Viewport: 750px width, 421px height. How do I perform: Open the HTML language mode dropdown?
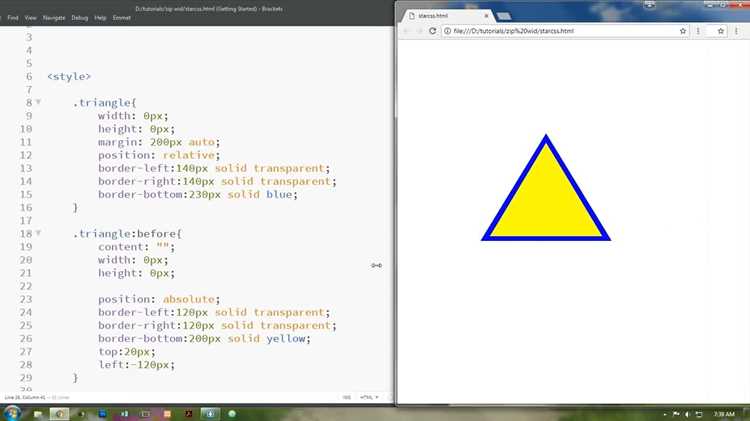click(x=369, y=397)
